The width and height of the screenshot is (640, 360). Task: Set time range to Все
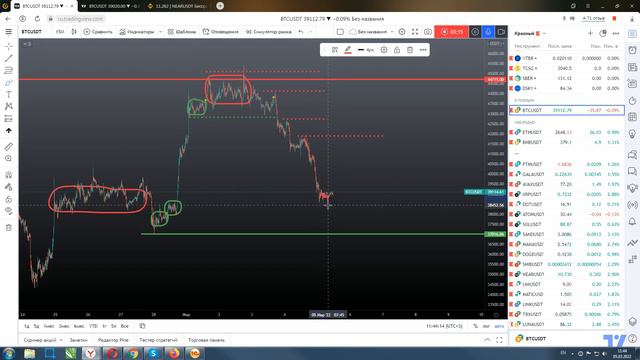[125, 326]
